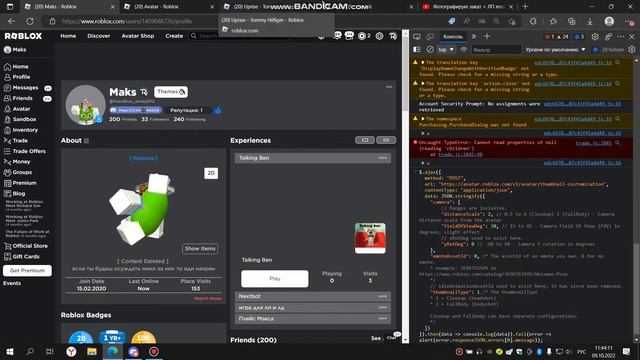The width and height of the screenshot is (640, 360).
Task: Open Messages in the left sidebar
Action: click(x=21, y=88)
